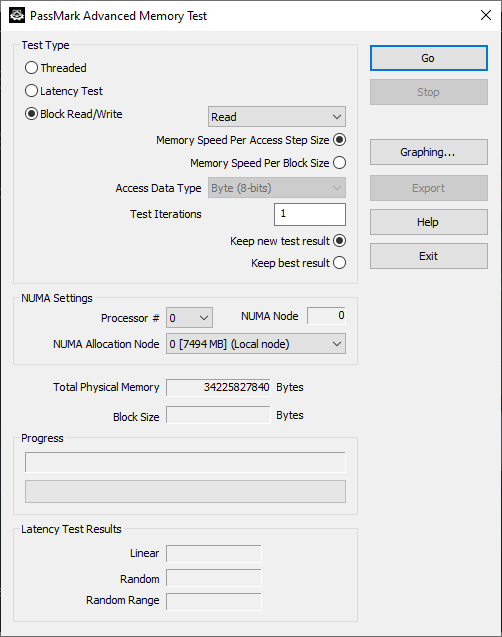
Task: Select the Threaded test type
Action: click(56, 67)
